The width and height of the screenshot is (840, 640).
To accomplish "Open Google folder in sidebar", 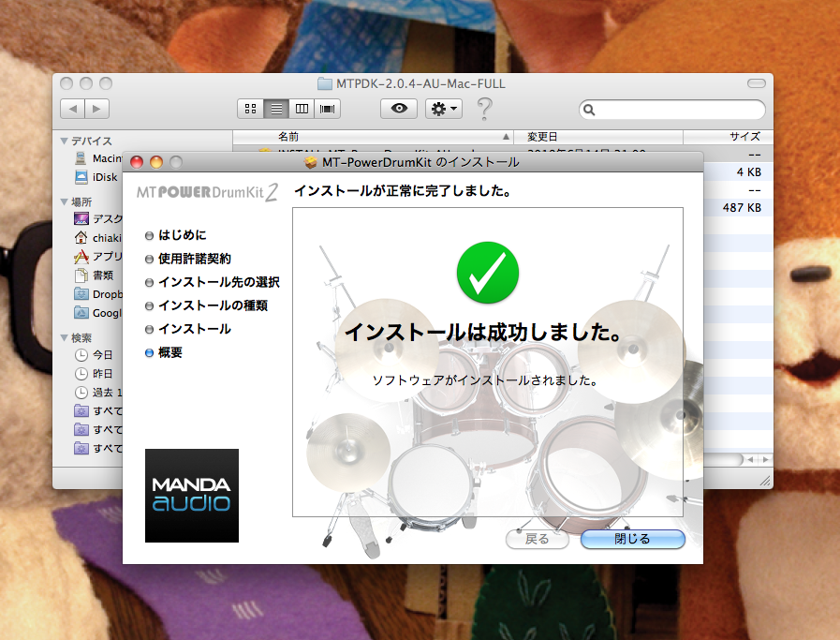I will click(x=98, y=312).
